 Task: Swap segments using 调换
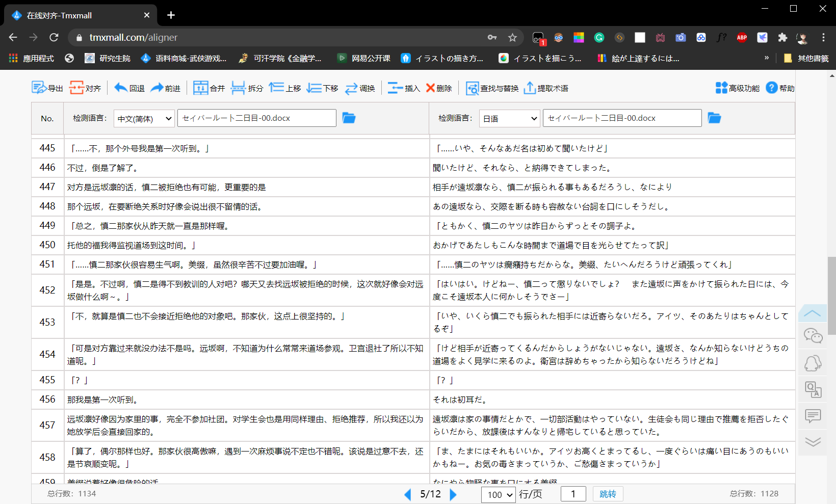(x=360, y=88)
